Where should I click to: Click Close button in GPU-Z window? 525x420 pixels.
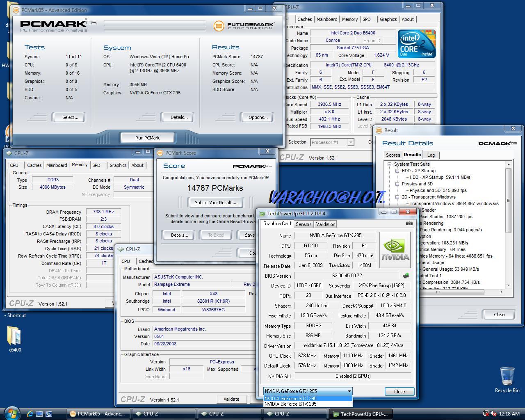[399, 392]
